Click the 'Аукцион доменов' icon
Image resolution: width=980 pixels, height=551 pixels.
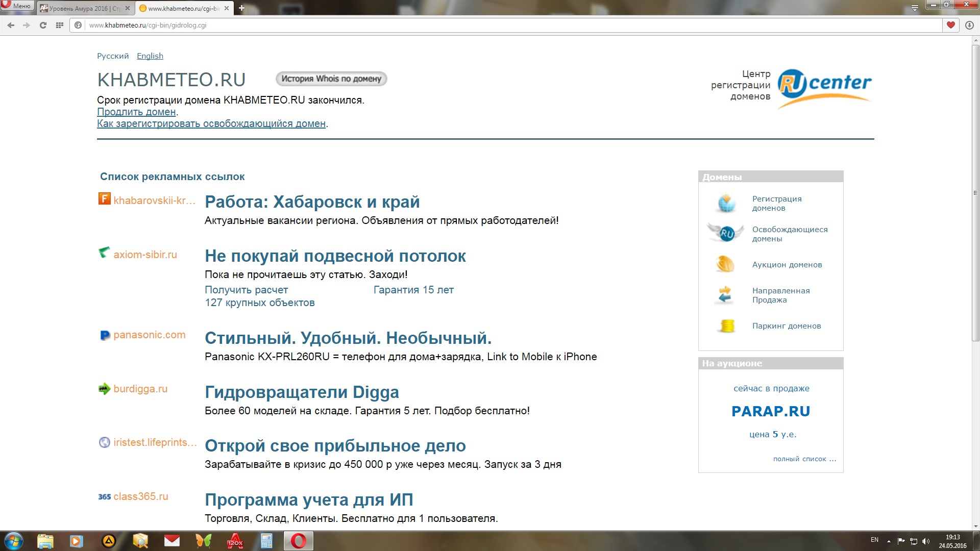click(x=725, y=264)
